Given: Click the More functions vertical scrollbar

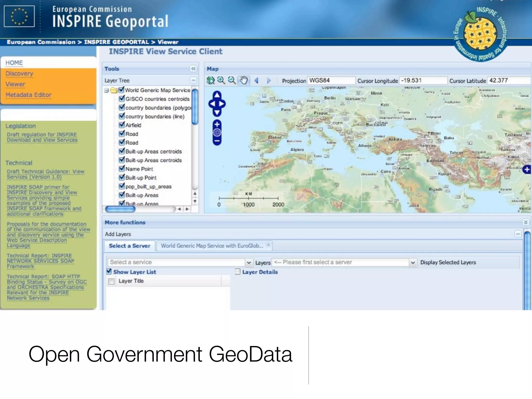Looking at the screenshot, I should (x=527, y=270).
